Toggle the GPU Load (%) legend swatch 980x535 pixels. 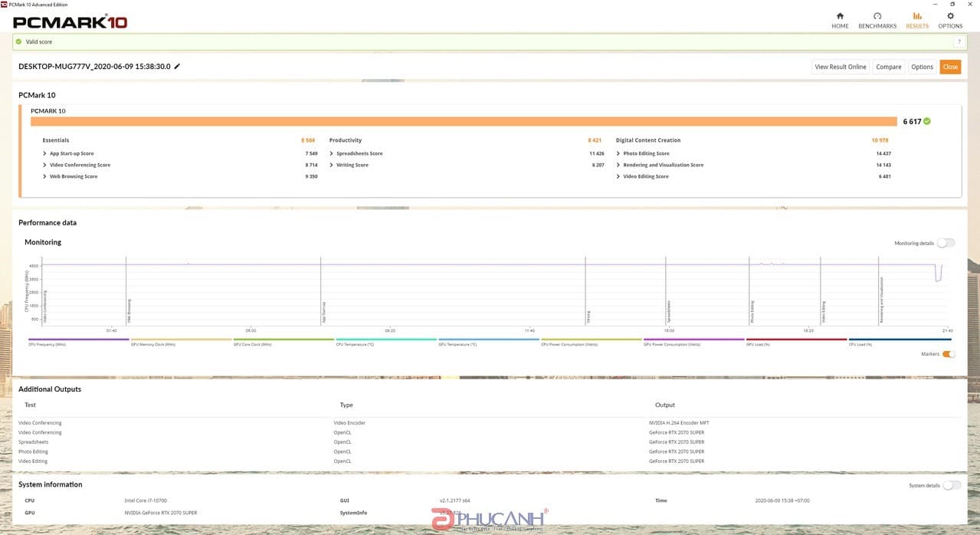click(x=797, y=340)
